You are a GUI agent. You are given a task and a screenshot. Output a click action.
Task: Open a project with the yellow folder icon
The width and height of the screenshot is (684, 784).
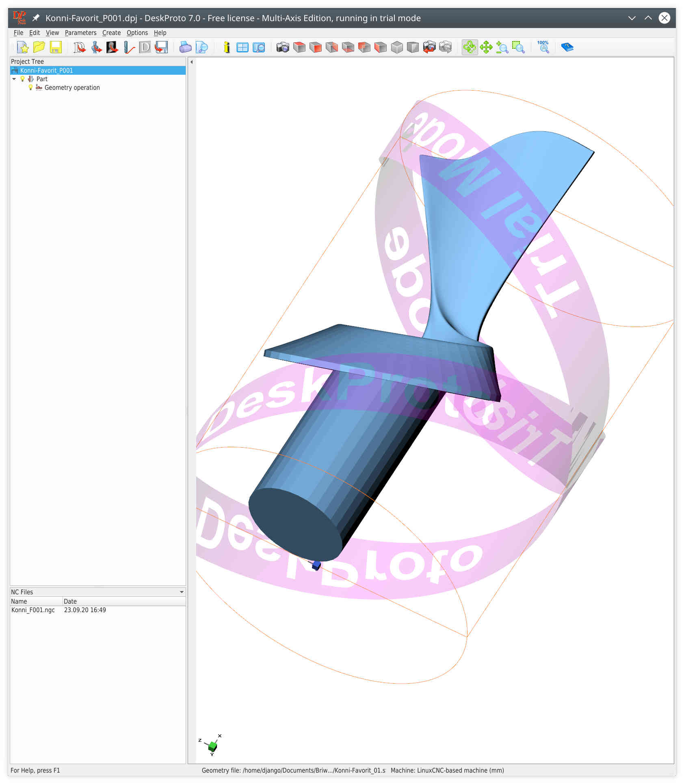(39, 48)
